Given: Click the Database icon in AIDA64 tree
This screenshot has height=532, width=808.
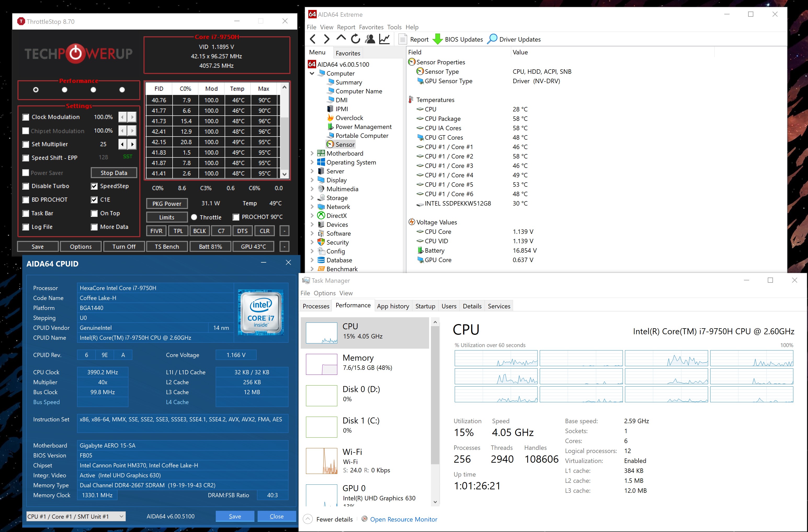Looking at the screenshot, I should (321, 260).
